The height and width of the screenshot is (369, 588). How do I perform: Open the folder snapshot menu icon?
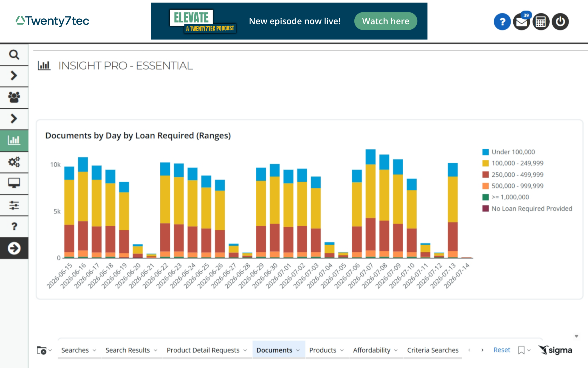coord(44,350)
